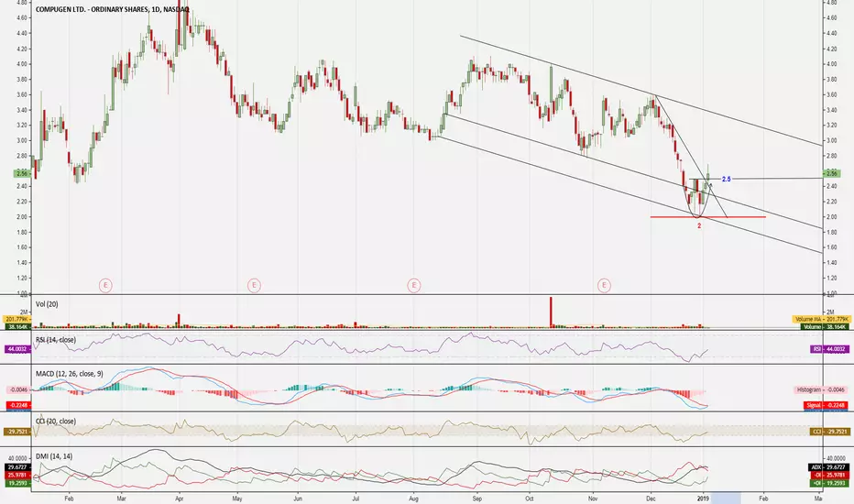Image resolution: width=854 pixels, height=504 pixels.
Task: Select the CCI (20, close) indicator label
Action: tap(56, 422)
